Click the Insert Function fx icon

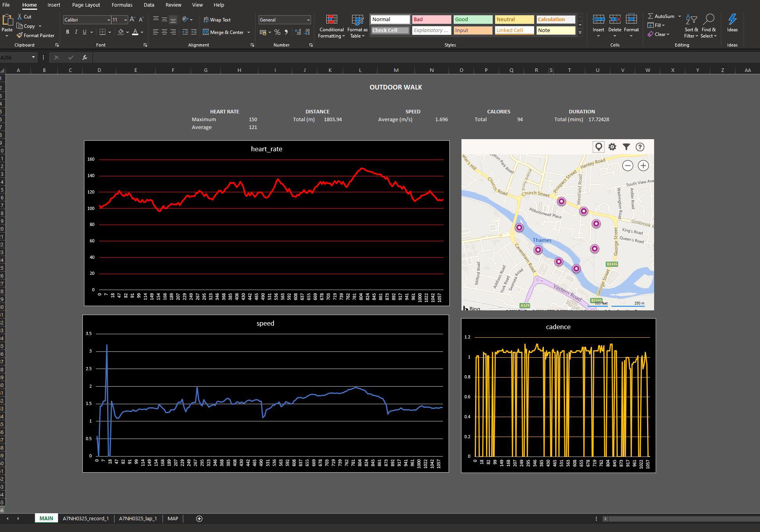[85, 57]
